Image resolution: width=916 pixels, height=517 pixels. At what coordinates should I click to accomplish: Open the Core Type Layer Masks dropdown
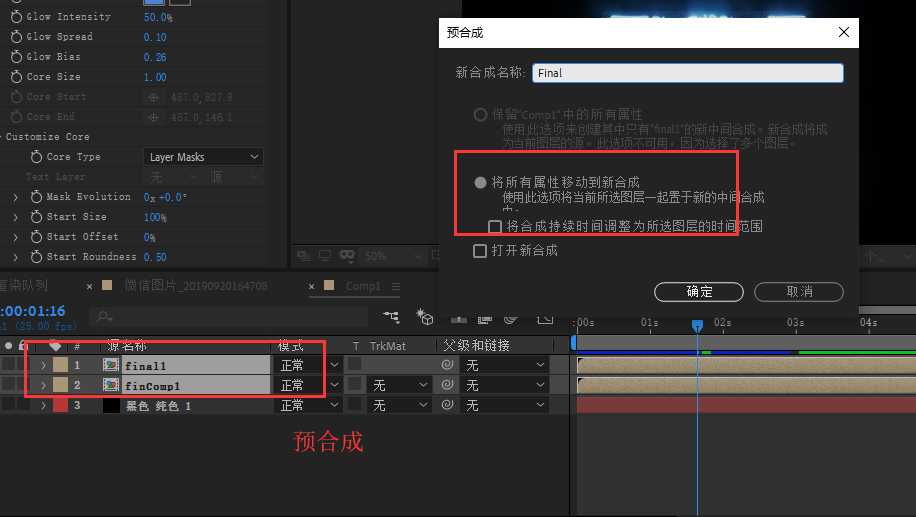point(203,157)
